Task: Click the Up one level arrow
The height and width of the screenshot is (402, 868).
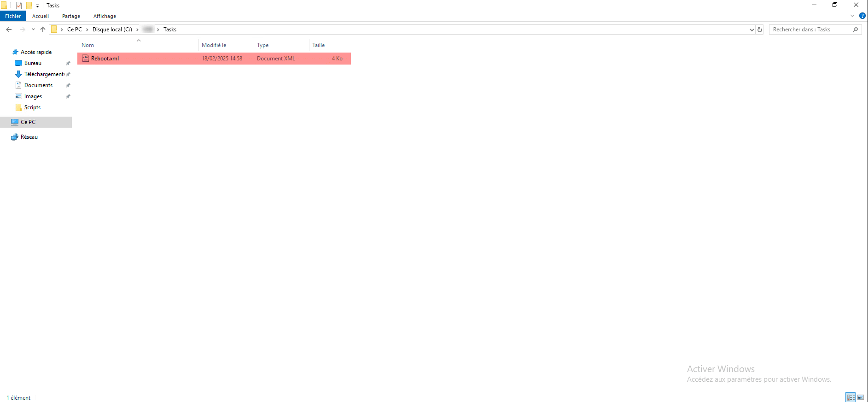Action: [43, 30]
